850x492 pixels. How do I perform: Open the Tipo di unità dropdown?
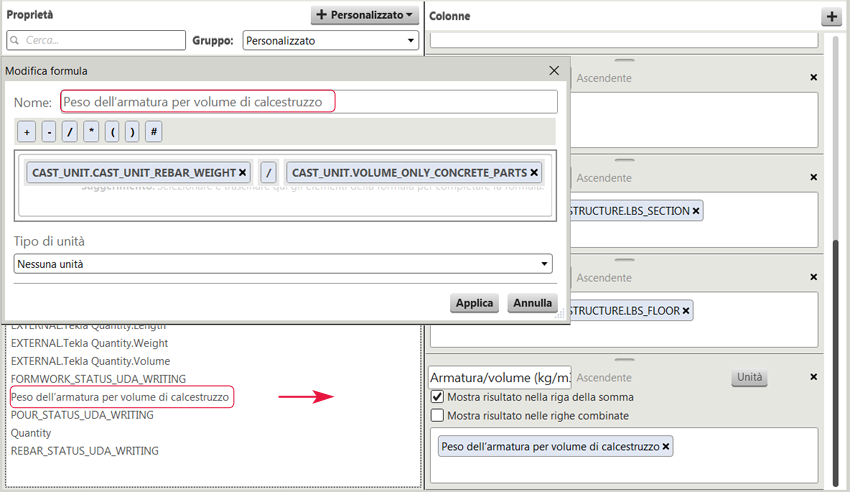(x=283, y=264)
